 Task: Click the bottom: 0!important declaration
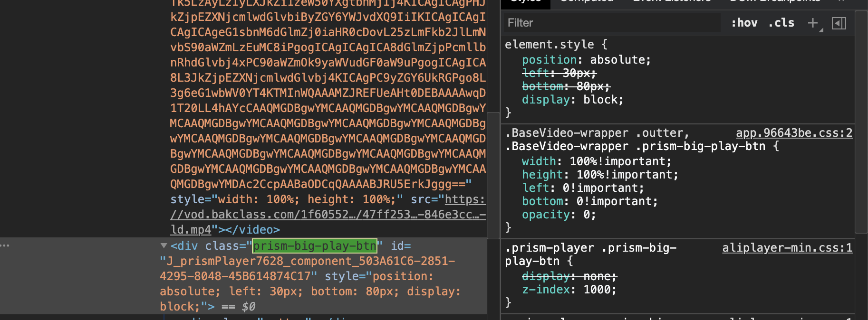(589, 201)
